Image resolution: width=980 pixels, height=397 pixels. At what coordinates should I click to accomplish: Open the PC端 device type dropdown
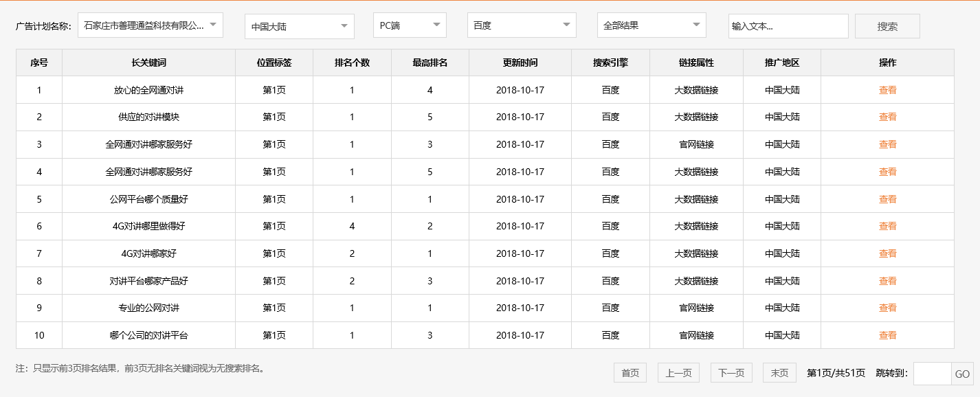pos(409,25)
